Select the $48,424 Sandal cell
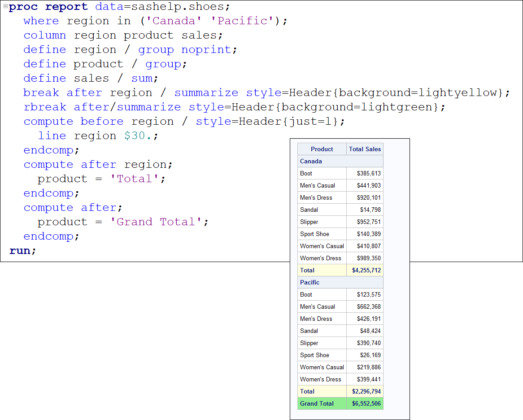This screenshot has width=523, height=420. [x=365, y=331]
